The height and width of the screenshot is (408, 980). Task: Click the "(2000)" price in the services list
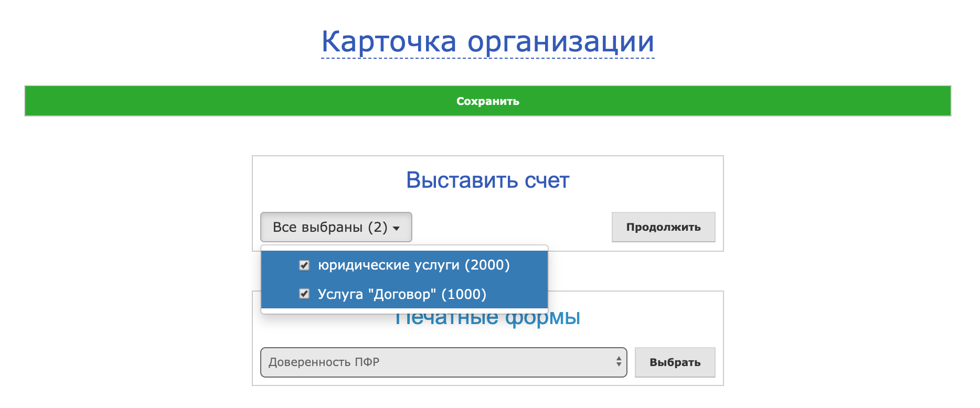click(487, 265)
